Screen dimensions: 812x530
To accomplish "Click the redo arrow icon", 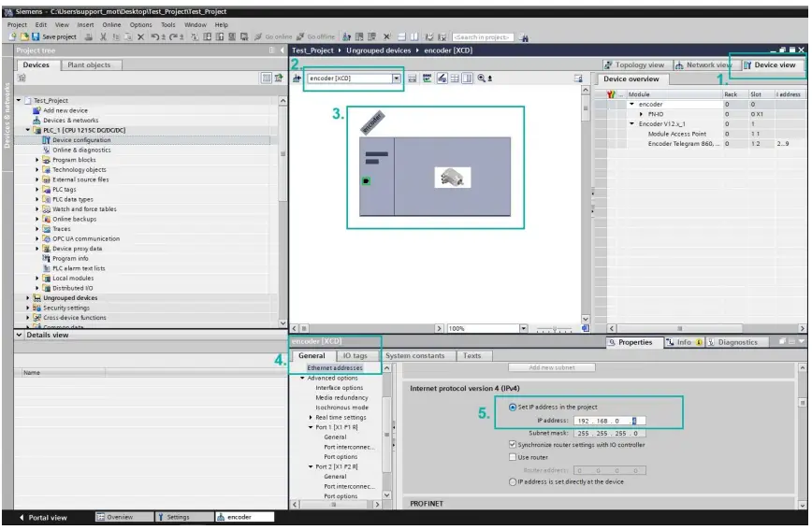I will [x=173, y=36].
